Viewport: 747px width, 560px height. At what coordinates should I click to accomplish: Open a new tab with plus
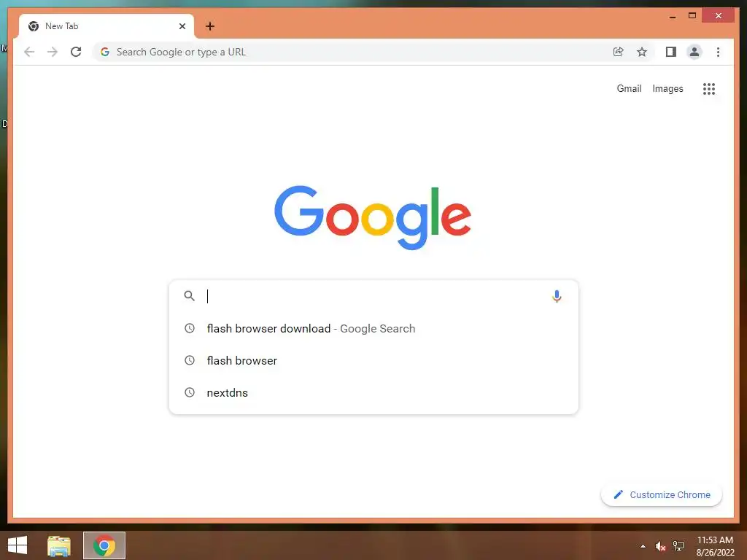click(210, 26)
